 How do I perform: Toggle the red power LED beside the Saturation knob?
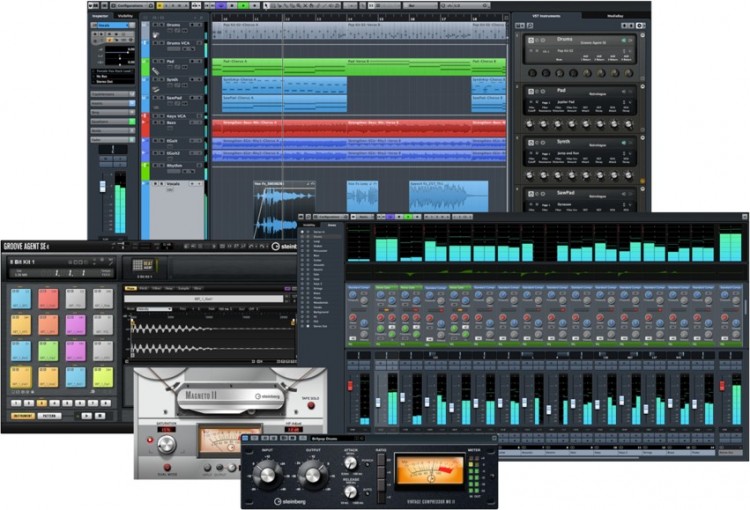click(x=150, y=440)
